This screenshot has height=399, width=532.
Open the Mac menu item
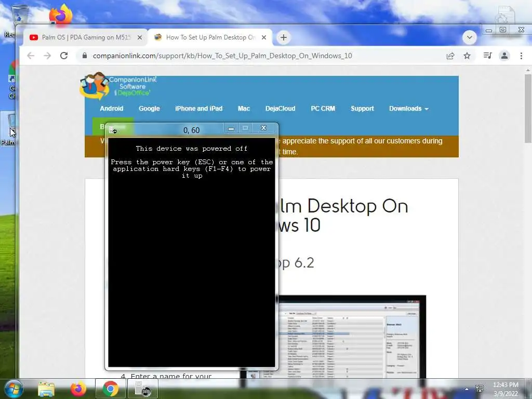tap(244, 109)
